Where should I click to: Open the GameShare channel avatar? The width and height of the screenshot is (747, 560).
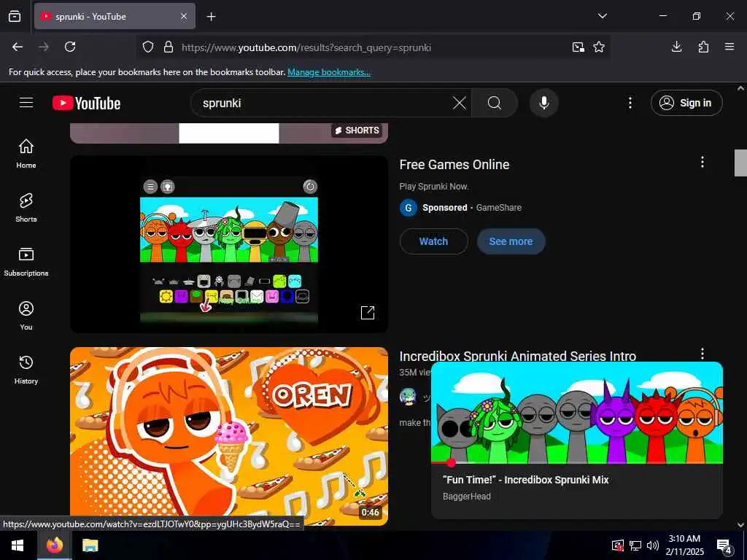409,208
